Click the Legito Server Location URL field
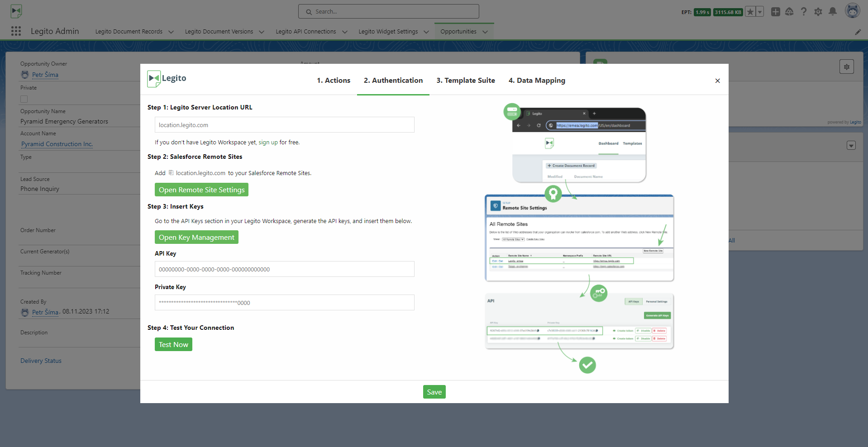 point(284,125)
